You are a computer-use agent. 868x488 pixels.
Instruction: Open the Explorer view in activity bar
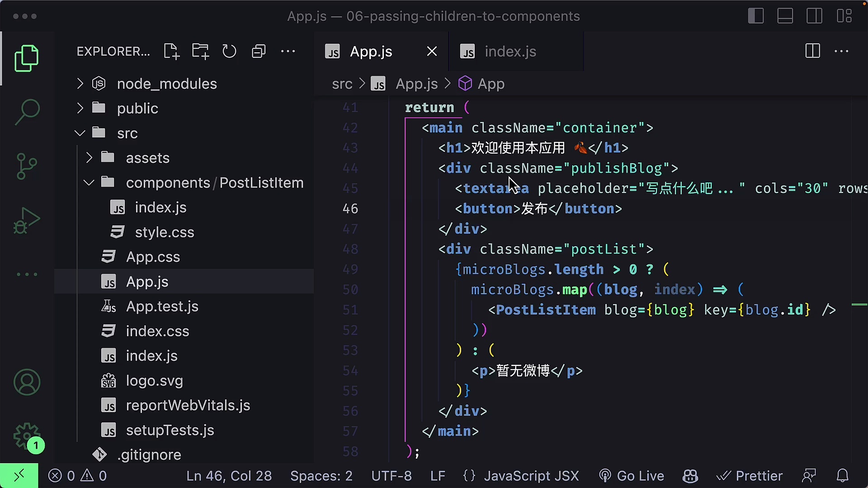point(27,58)
